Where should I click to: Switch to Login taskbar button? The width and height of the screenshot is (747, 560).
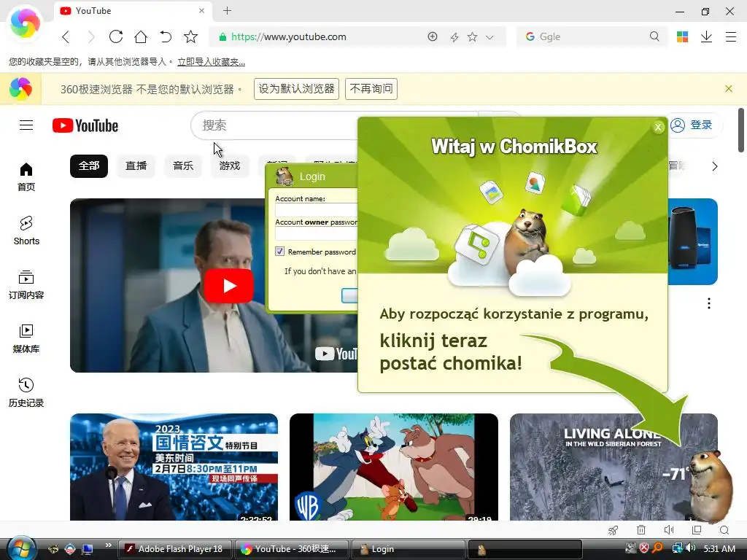408,549
